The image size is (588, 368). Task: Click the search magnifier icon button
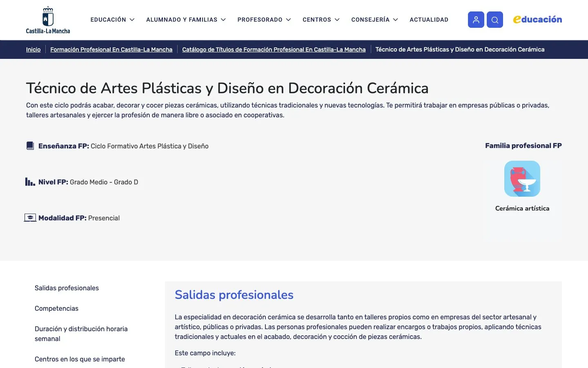coord(495,20)
